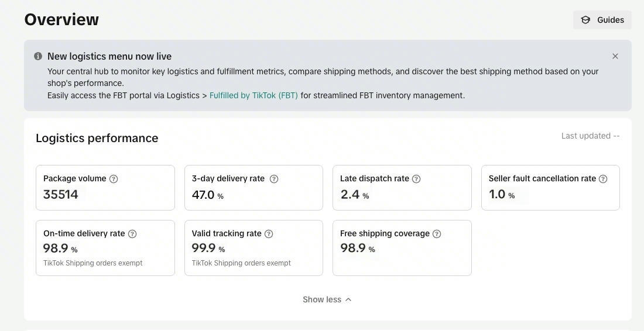This screenshot has width=644, height=331.
Task: Click help icon next to Package volume
Action: [x=114, y=179]
